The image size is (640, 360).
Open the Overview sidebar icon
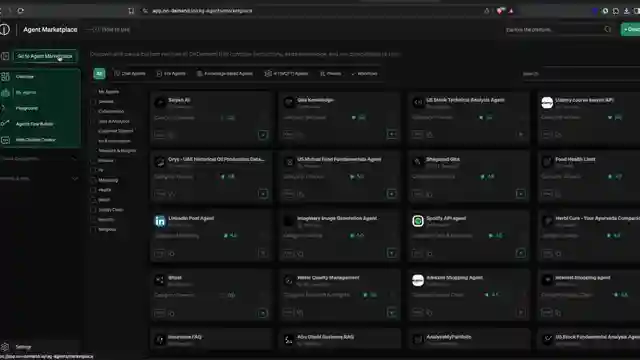[x=5, y=77]
